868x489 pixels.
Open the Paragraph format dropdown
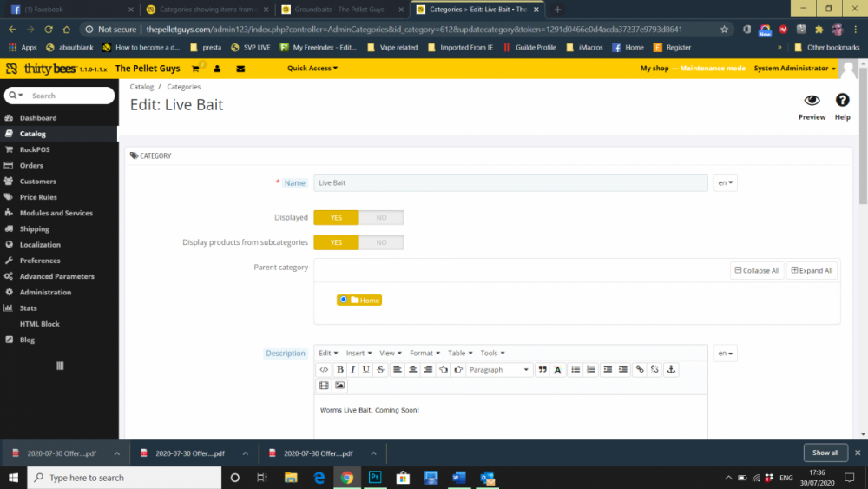click(499, 369)
